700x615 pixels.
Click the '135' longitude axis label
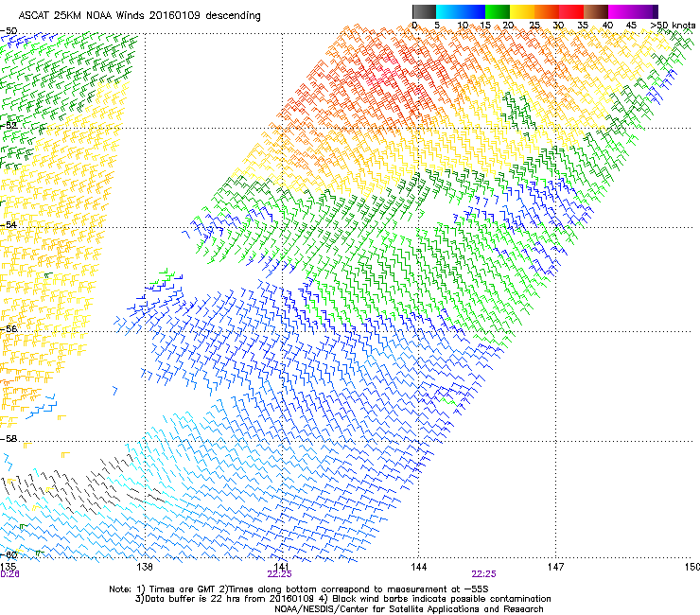click(x=8, y=567)
